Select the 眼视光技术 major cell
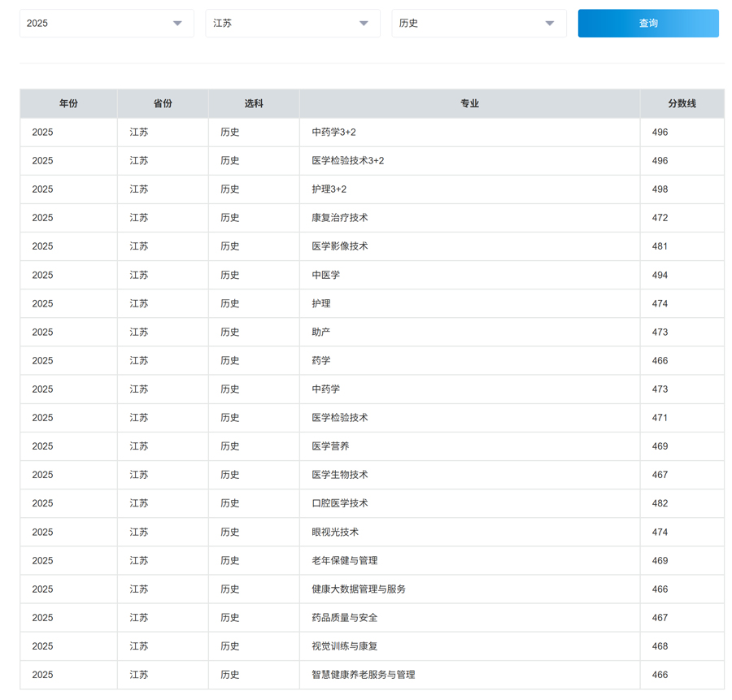Image resolution: width=732 pixels, height=700 pixels. 334,532
